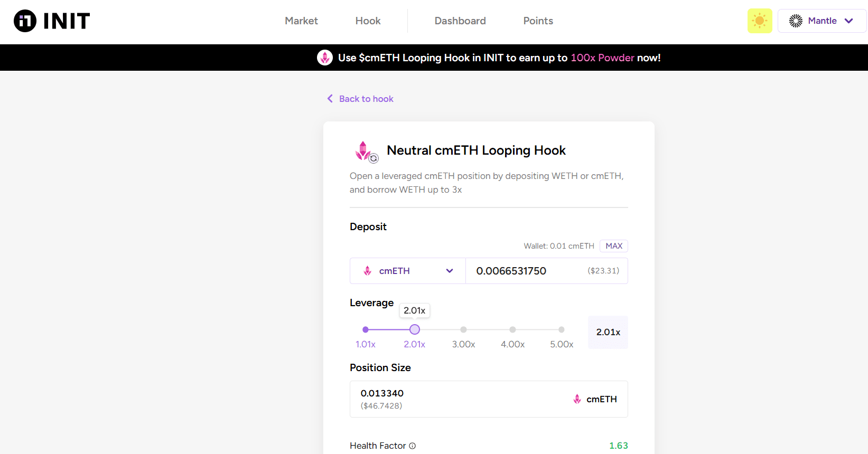This screenshot has height=454, width=868.
Task: Click the Mantle network logo icon
Action: pyautogui.click(x=796, y=21)
